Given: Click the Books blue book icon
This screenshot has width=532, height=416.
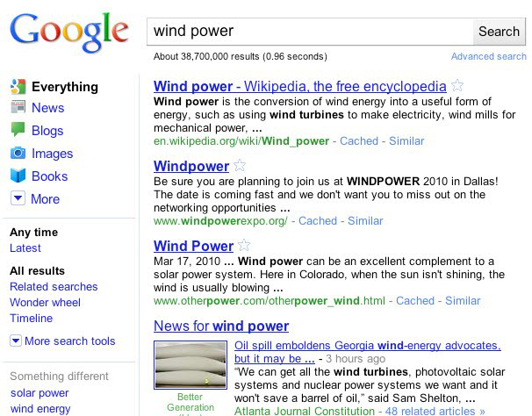Looking at the screenshot, I should 18,176.
